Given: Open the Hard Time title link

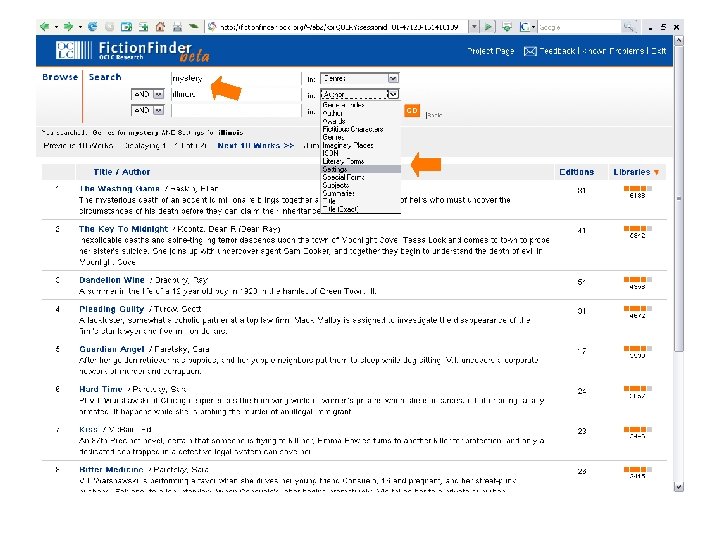Looking at the screenshot, I should 101,389.
